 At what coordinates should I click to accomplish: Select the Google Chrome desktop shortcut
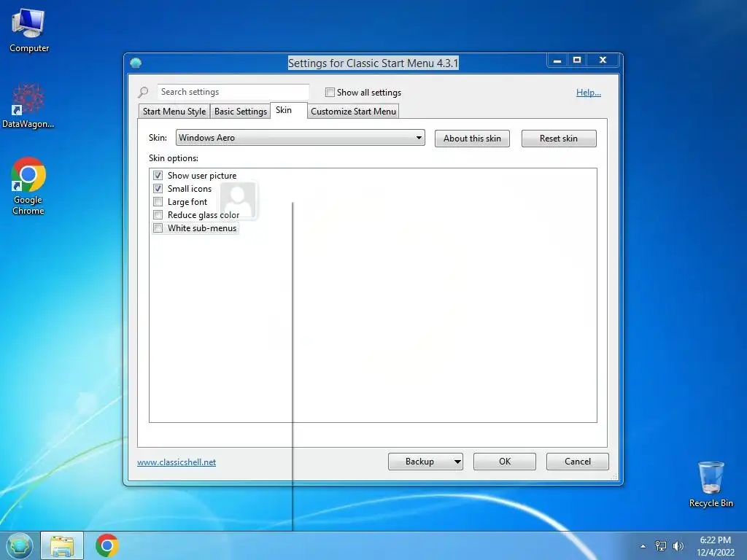[x=28, y=186]
